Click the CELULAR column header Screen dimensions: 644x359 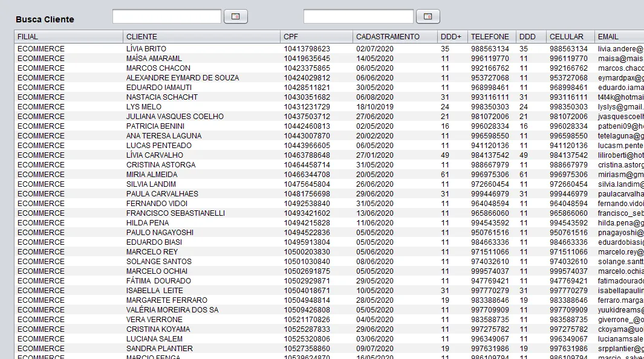pos(570,36)
